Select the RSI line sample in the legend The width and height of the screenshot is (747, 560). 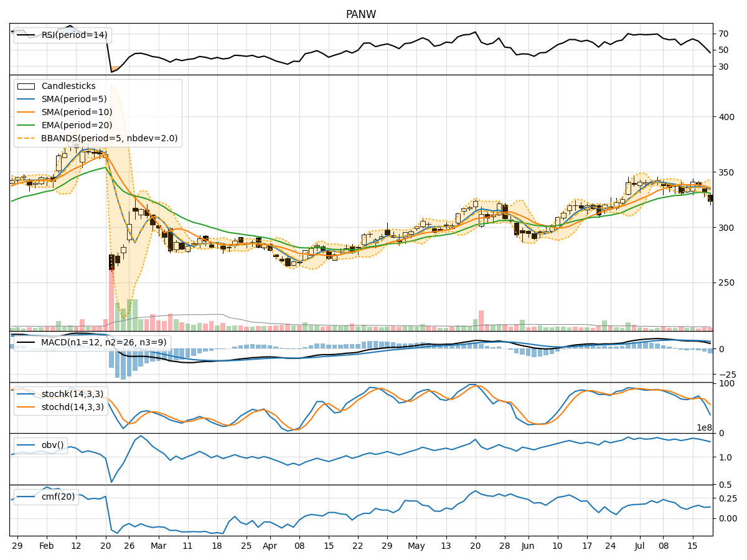click(25, 35)
